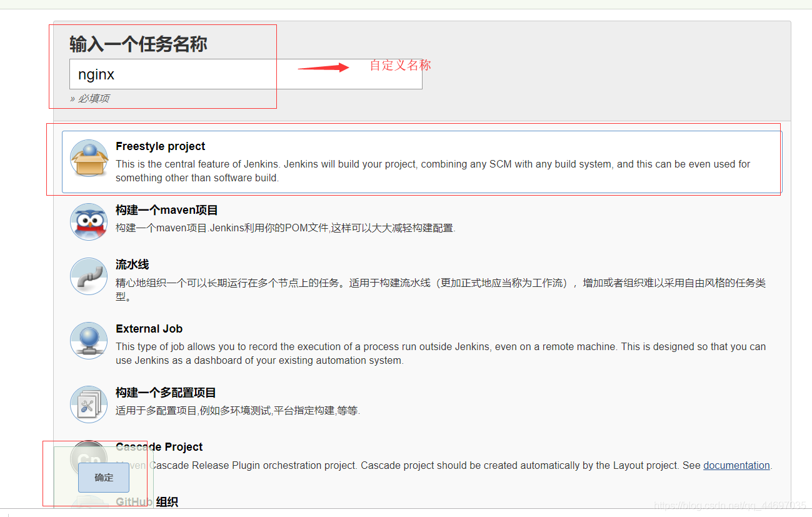
Task: Open the documentation link in Cascade Project
Action: click(736, 465)
